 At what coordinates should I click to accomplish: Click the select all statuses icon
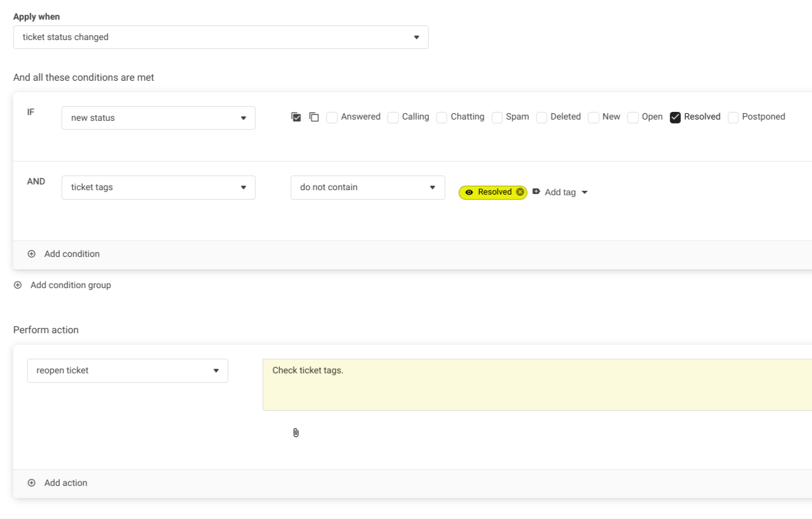pyautogui.click(x=296, y=117)
